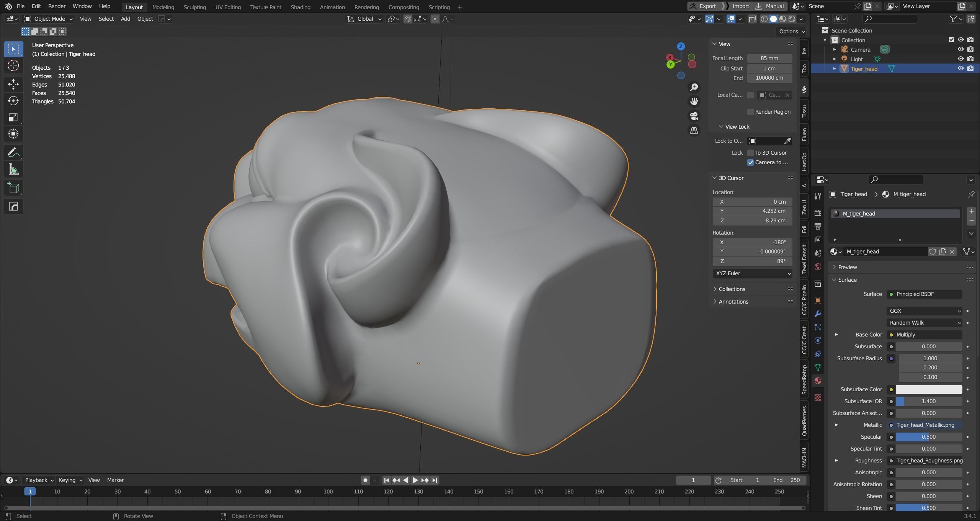Choose the Measure tool
The image size is (980, 521).
click(13, 170)
